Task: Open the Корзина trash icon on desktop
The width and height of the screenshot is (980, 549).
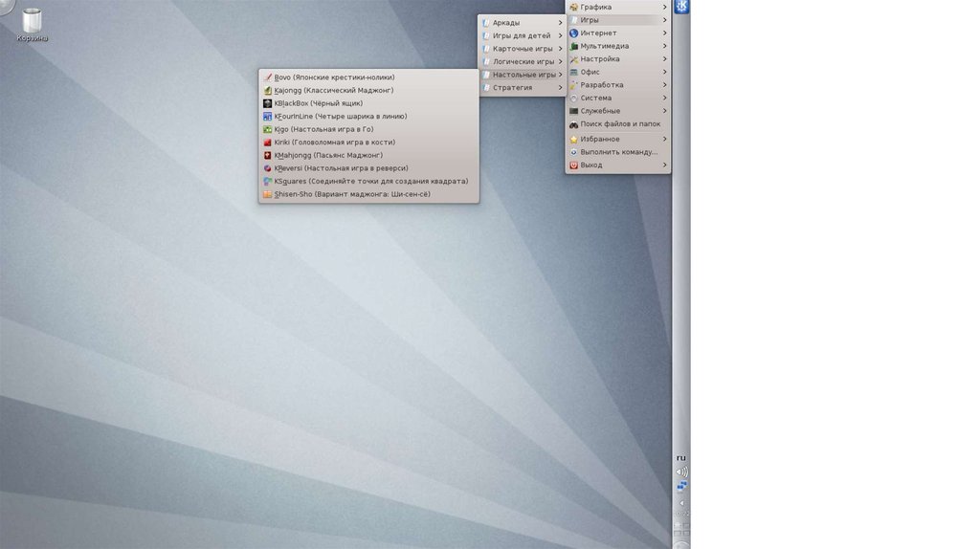Action: point(32,21)
